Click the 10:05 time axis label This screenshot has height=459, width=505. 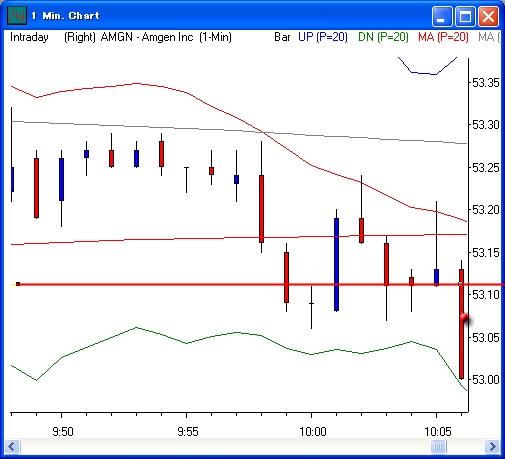click(438, 432)
